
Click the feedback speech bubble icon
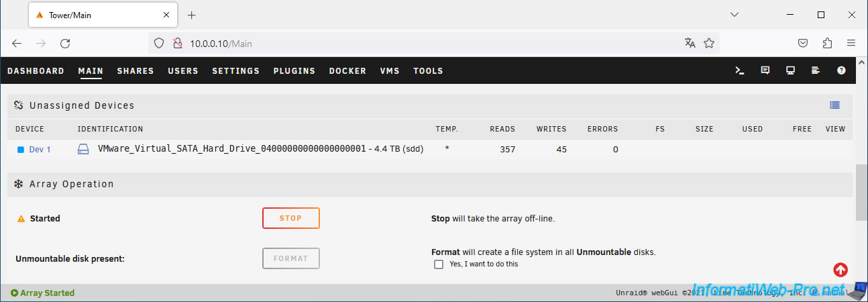click(765, 70)
